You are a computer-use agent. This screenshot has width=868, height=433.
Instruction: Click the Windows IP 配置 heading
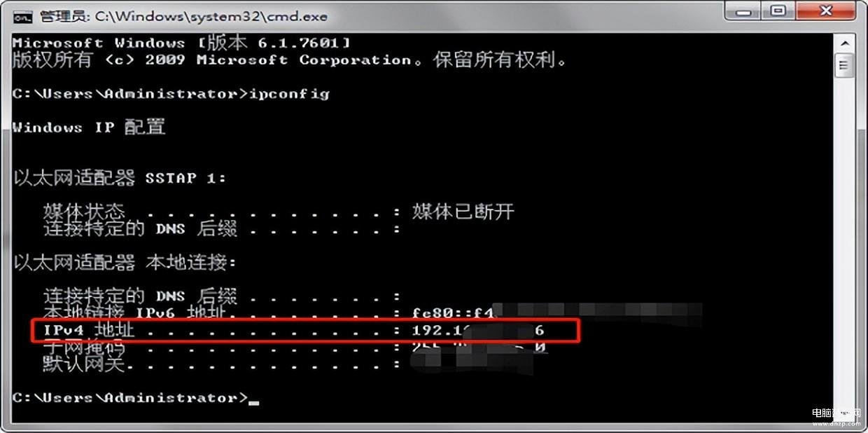[x=89, y=128]
